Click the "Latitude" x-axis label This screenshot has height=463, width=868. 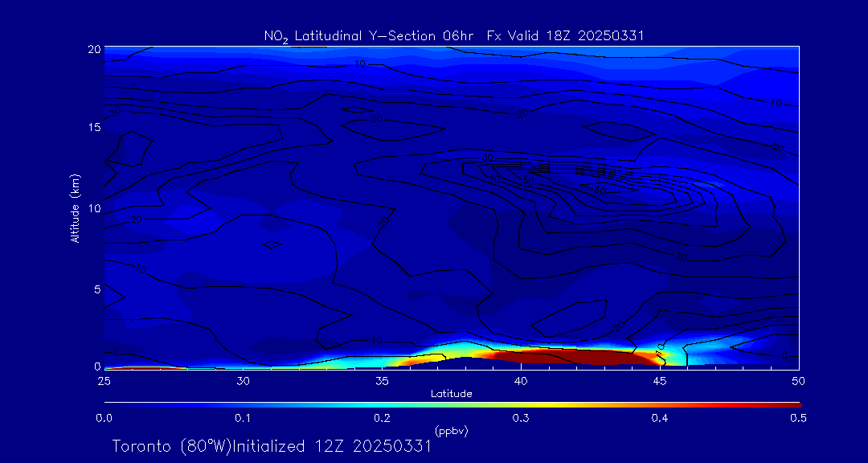[x=452, y=394]
